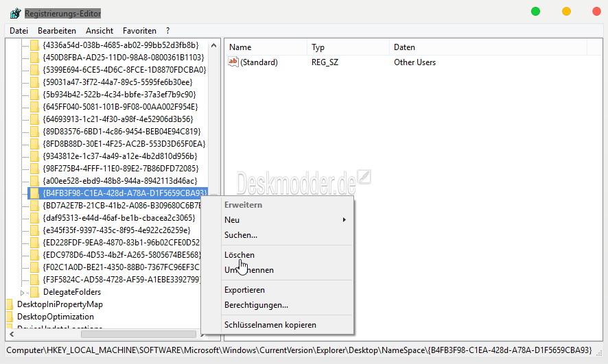
Task: Select key {a00ee528-ebd9-48b8-944a-8942113d46ac} label
Action: click(120, 181)
